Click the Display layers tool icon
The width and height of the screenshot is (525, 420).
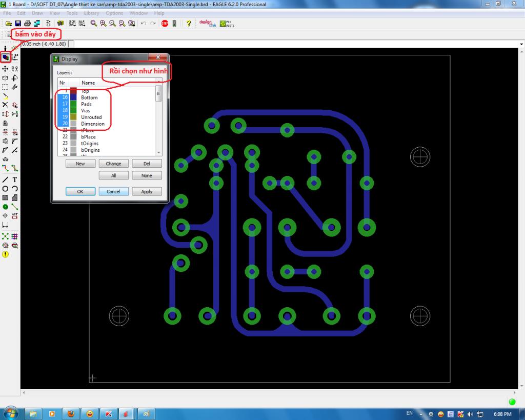click(x=6, y=57)
